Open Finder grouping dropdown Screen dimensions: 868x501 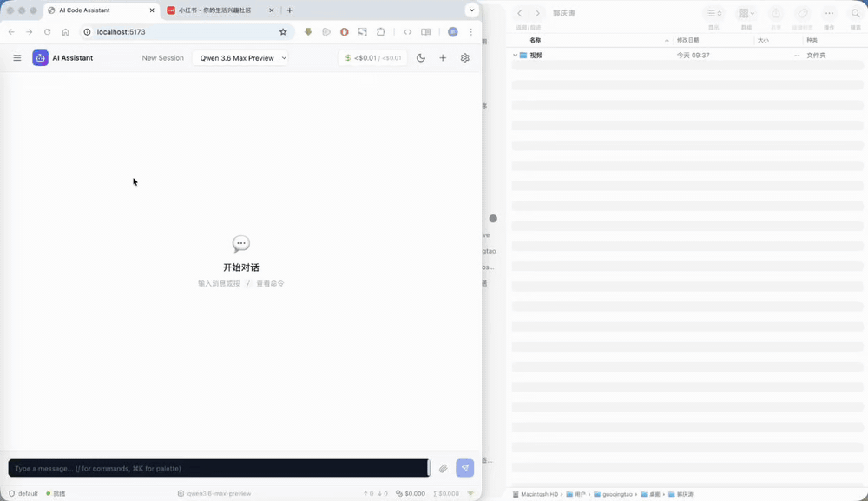coord(746,13)
